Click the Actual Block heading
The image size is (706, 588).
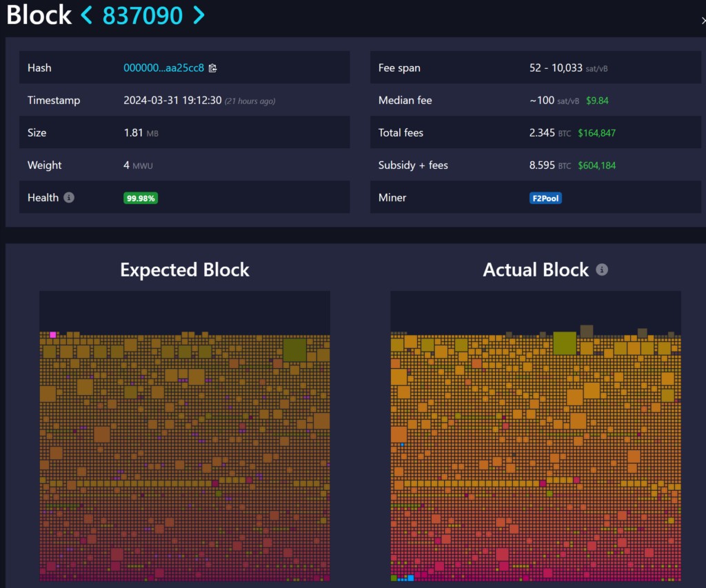(536, 270)
